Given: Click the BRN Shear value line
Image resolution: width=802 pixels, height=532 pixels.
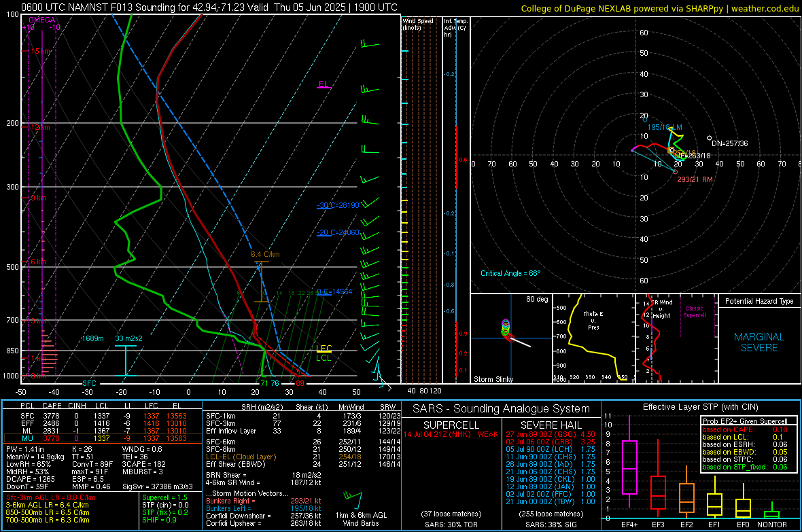Looking at the screenshot, I should pos(264,475).
